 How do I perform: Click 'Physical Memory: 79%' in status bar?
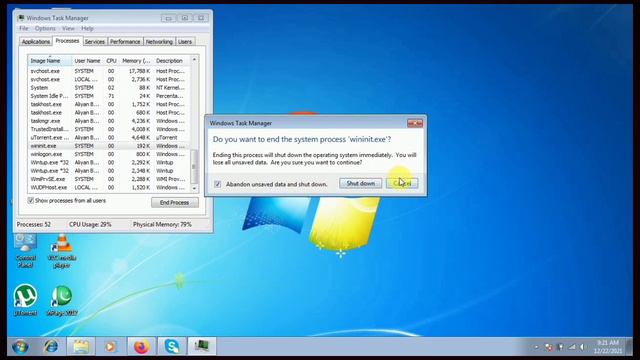point(162,224)
